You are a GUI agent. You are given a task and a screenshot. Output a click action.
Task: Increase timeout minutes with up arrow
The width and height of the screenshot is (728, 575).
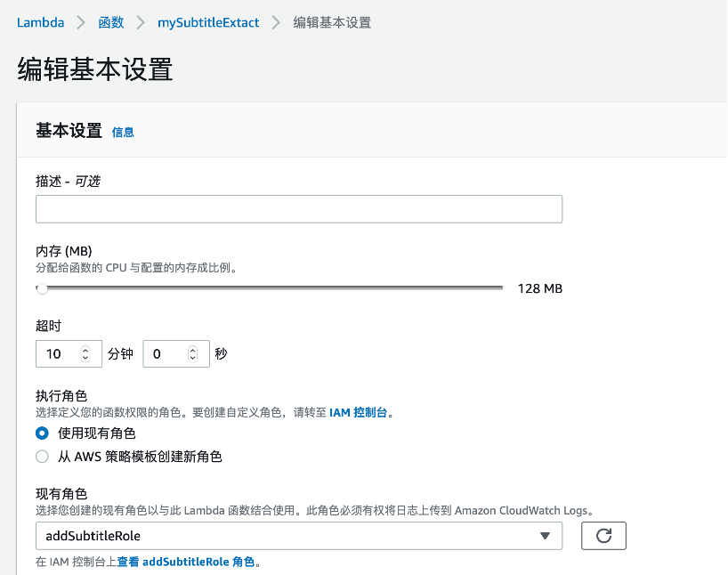(85, 350)
